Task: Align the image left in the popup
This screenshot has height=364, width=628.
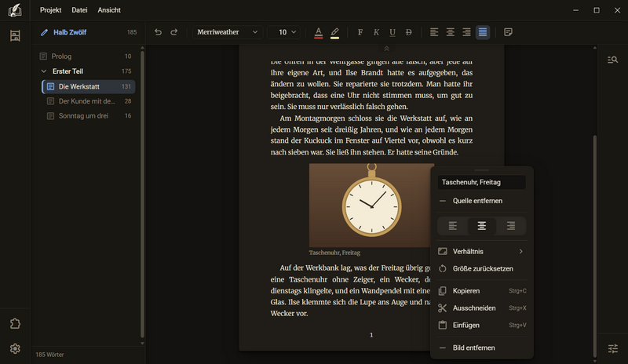Action: pos(453,226)
